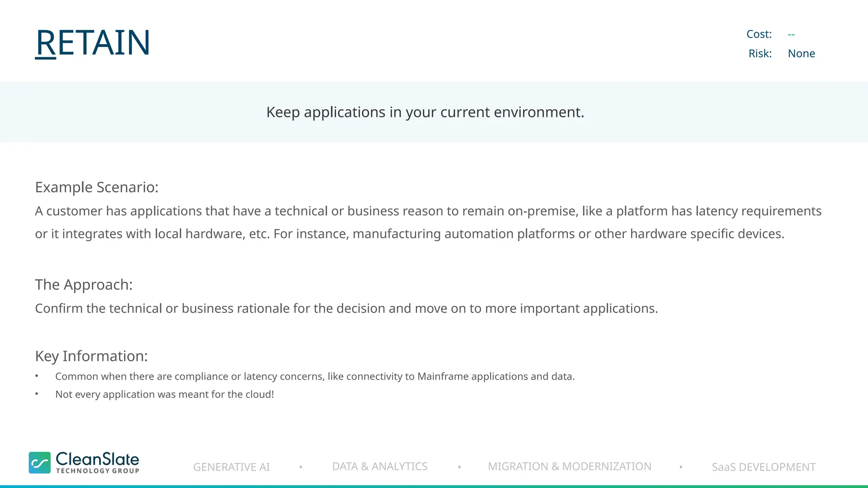The height and width of the screenshot is (488, 868).
Task: Click 'DATA & ANALYTICS' in the footer
Action: (x=380, y=466)
